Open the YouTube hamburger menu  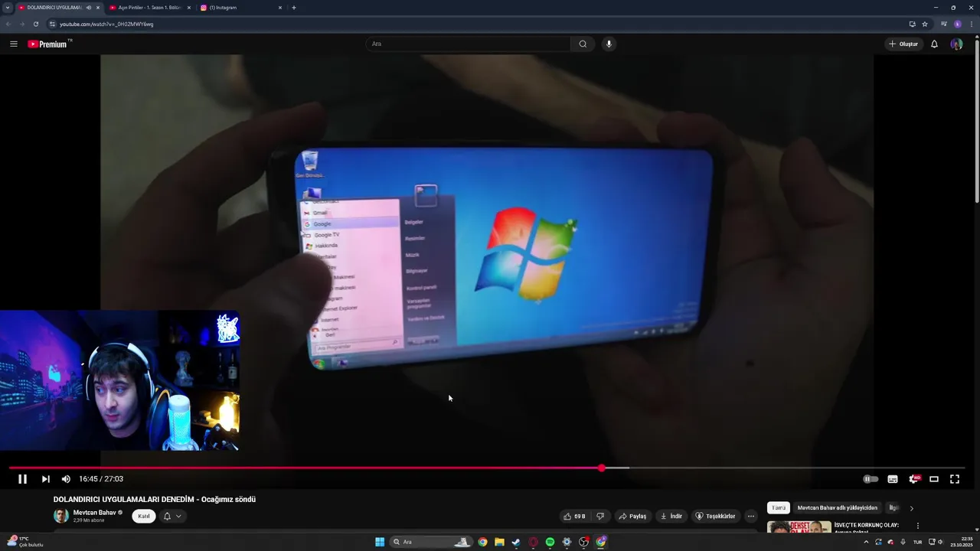pos(14,44)
